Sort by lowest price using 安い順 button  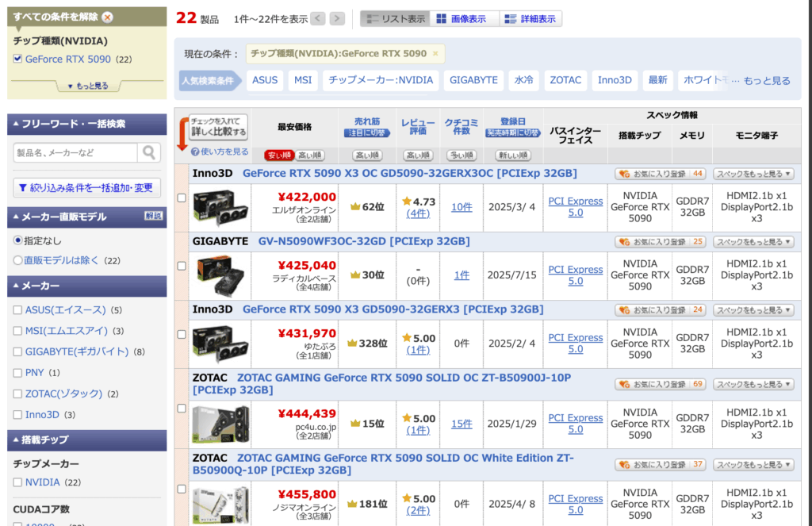click(x=278, y=155)
